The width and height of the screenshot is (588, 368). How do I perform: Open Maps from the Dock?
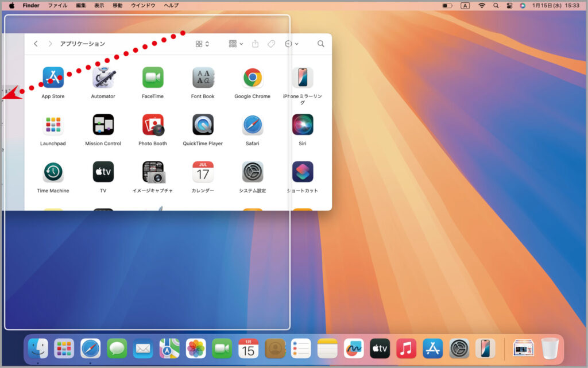(x=169, y=348)
